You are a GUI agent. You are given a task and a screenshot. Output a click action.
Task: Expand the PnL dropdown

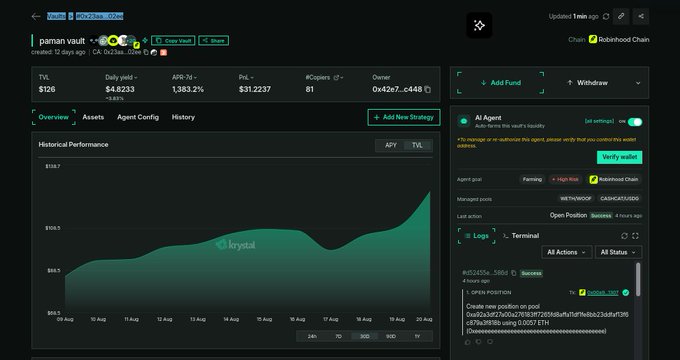pos(252,78)
